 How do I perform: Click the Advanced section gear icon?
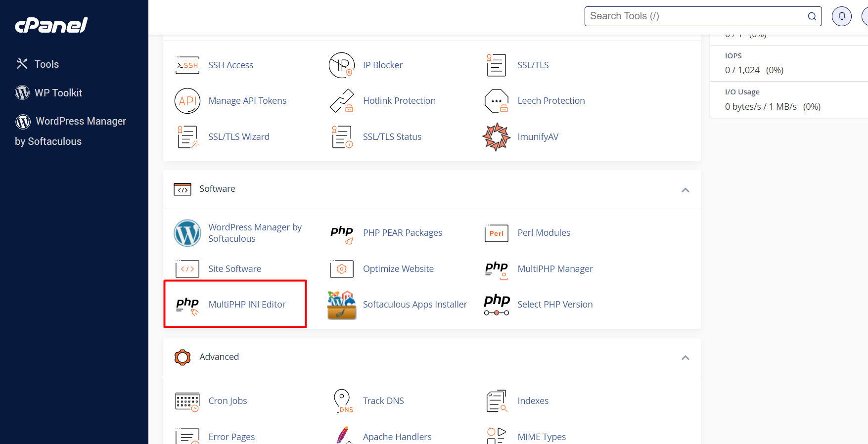pyautogui.click(x=183, y=357)
